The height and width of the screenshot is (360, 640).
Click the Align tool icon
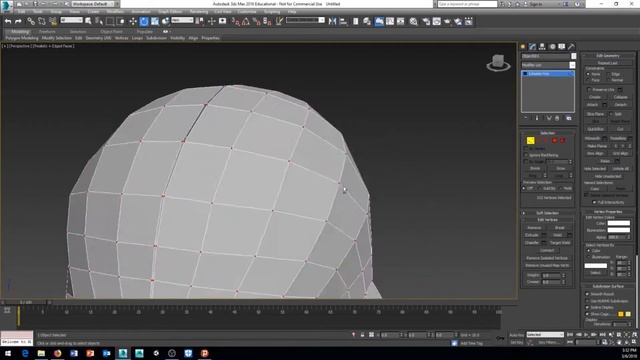tap(343, 21)
